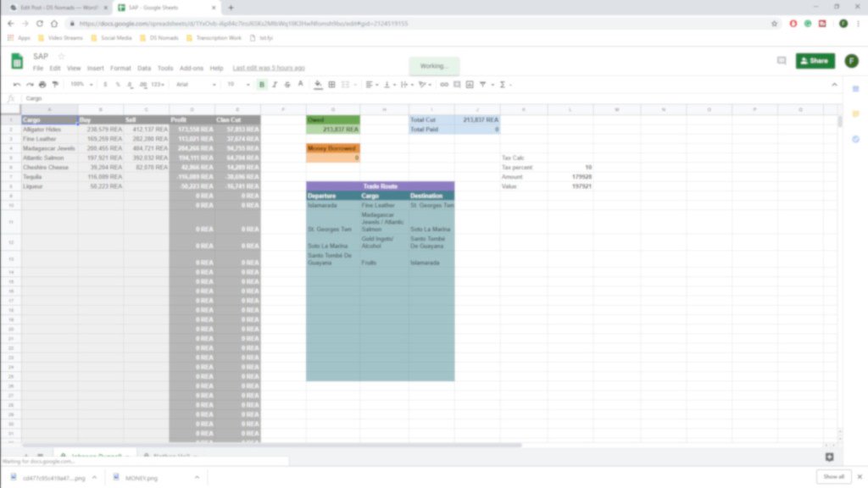Open the font size dropdown
This screenshot has width=868, height=488.
[238, 85]
